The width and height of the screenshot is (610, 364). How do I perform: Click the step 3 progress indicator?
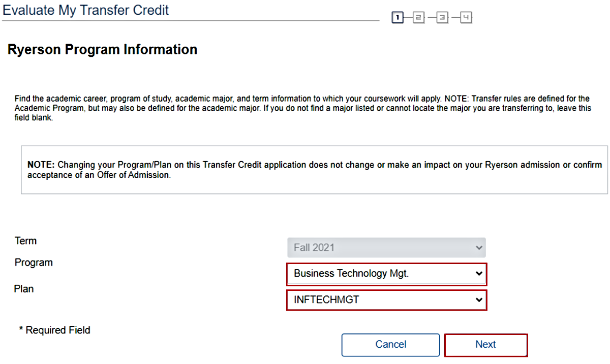(442, 18)
